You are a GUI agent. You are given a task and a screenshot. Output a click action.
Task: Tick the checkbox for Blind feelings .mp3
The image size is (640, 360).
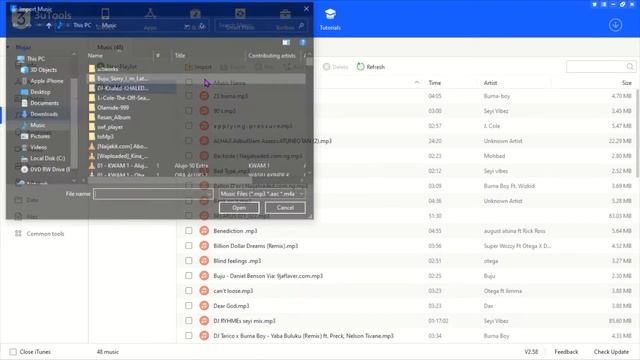[189, 260]
